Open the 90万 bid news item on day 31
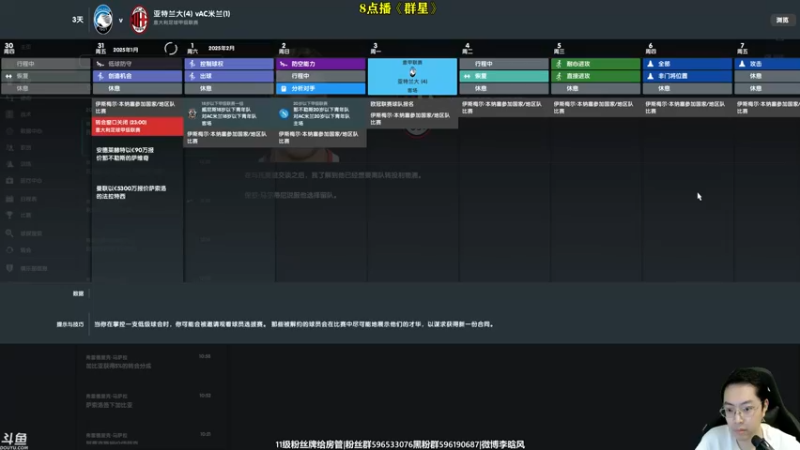Screen dimensions: 800x450 (x=125, y=154)
